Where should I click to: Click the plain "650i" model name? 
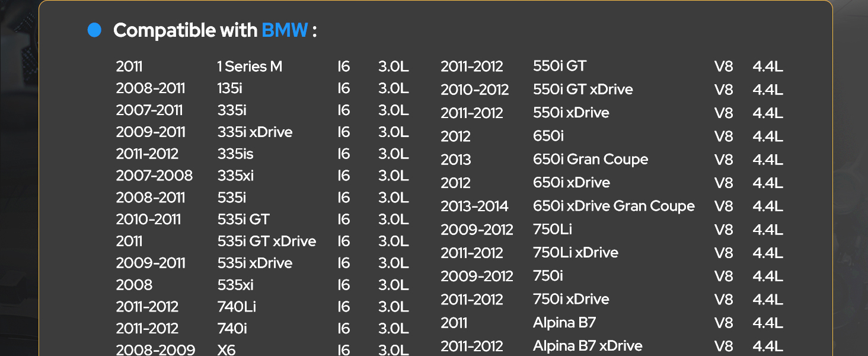548,136
